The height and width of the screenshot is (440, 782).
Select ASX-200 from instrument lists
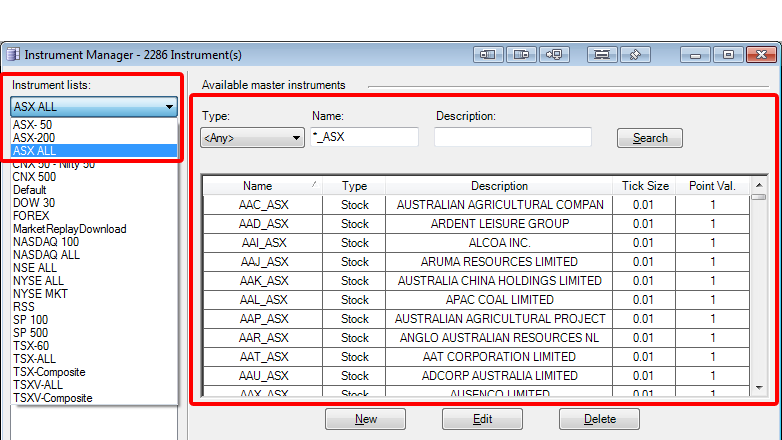tap(94, 138)
